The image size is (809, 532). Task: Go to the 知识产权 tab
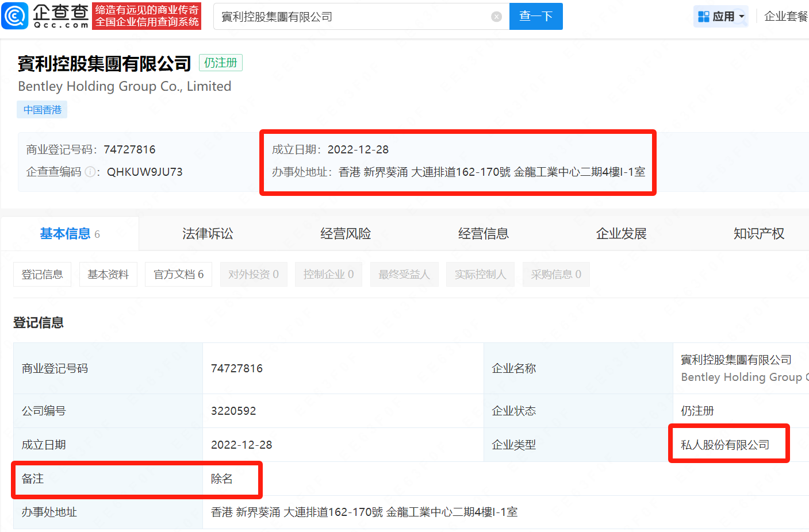(x=758, y=234)
